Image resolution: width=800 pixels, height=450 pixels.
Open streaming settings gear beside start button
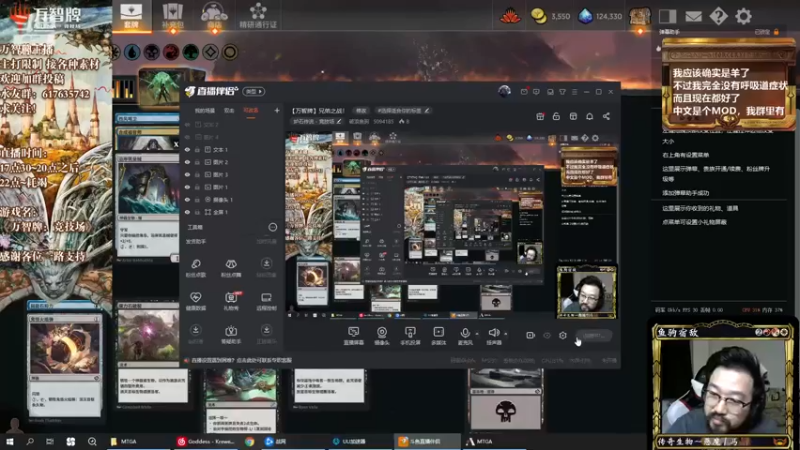pos(563,335)
